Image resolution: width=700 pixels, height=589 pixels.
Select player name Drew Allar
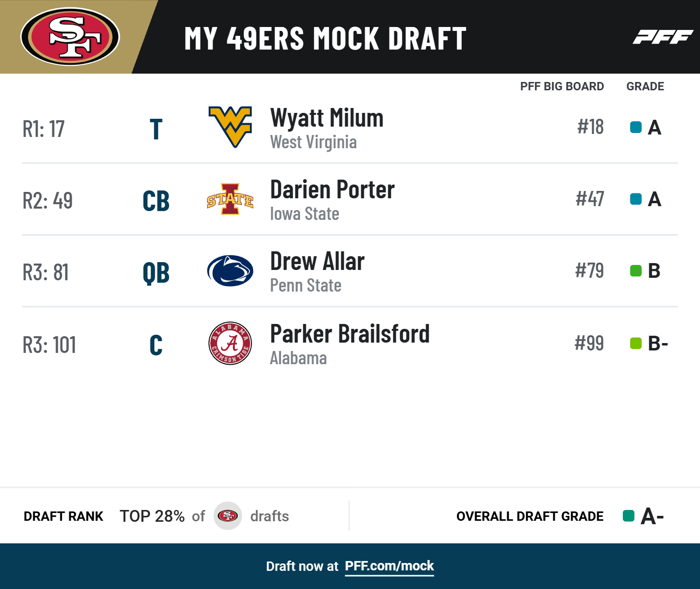pos(317,262)
